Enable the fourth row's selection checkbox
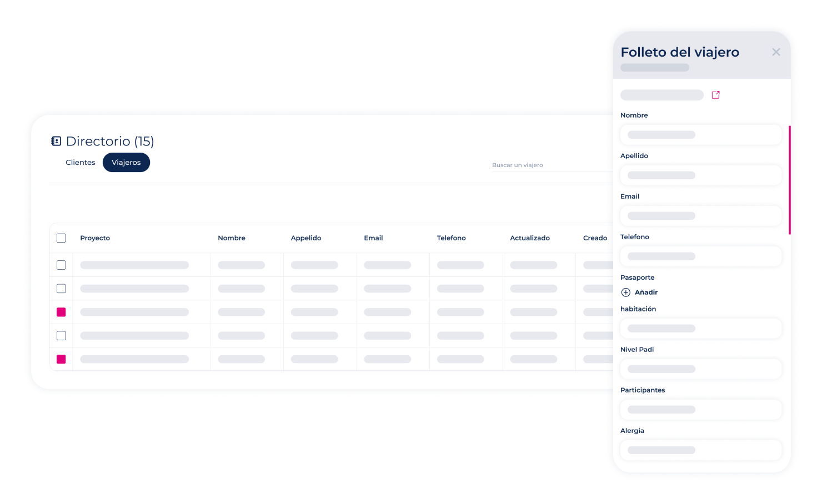Image resolution: width=822 pixels, height=504 pixels. pos(61,335)
